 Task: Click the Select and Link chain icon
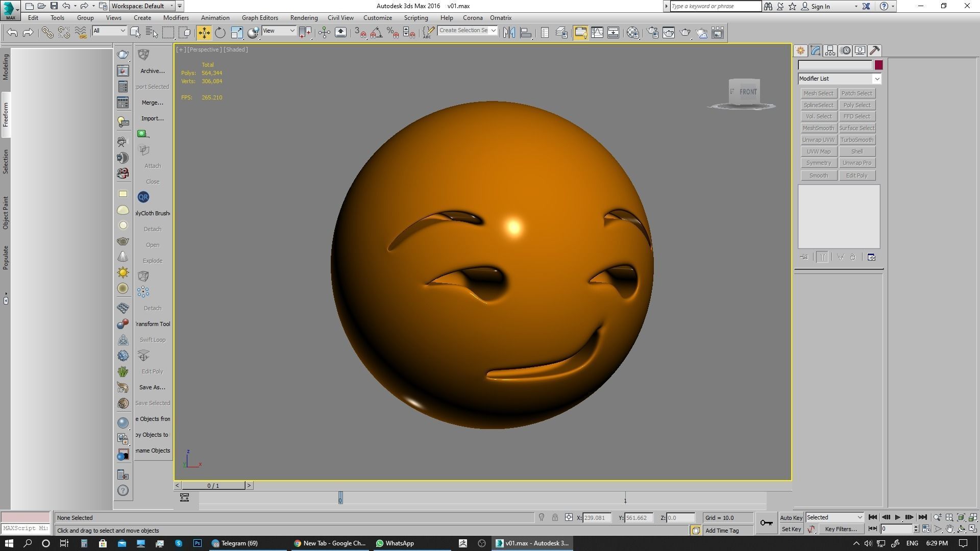tap(47, 33)
